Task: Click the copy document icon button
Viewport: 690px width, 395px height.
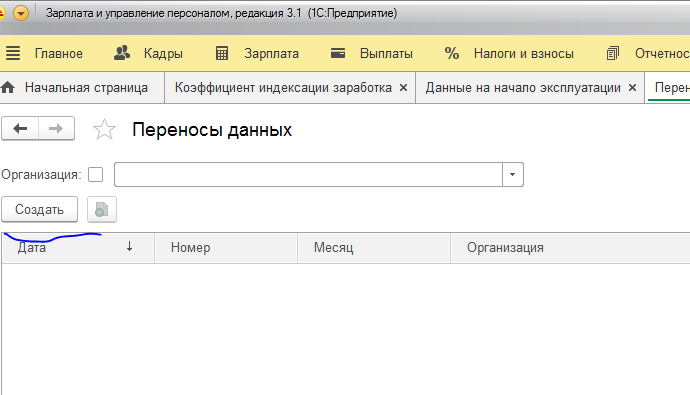Action: tap(102, 209)
